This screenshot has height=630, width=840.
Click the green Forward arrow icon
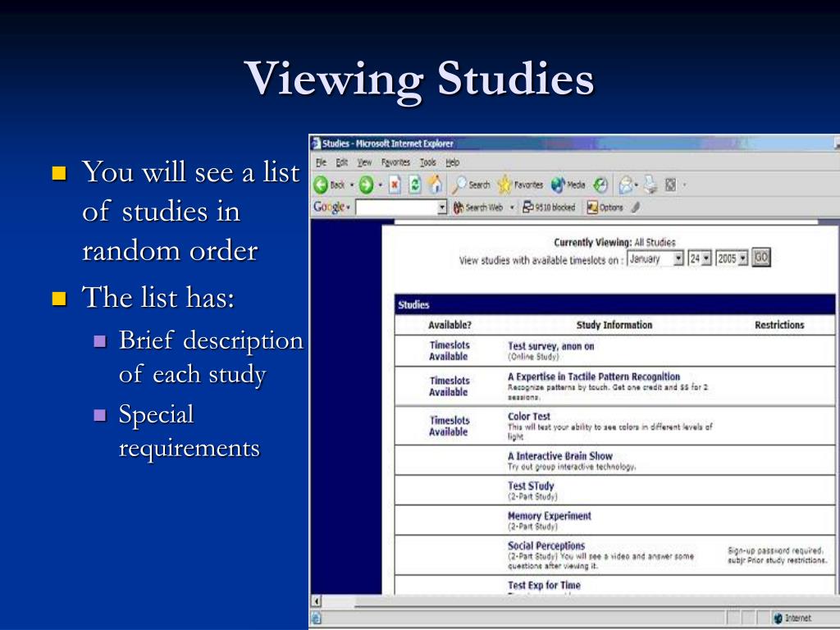coord(366,185)
